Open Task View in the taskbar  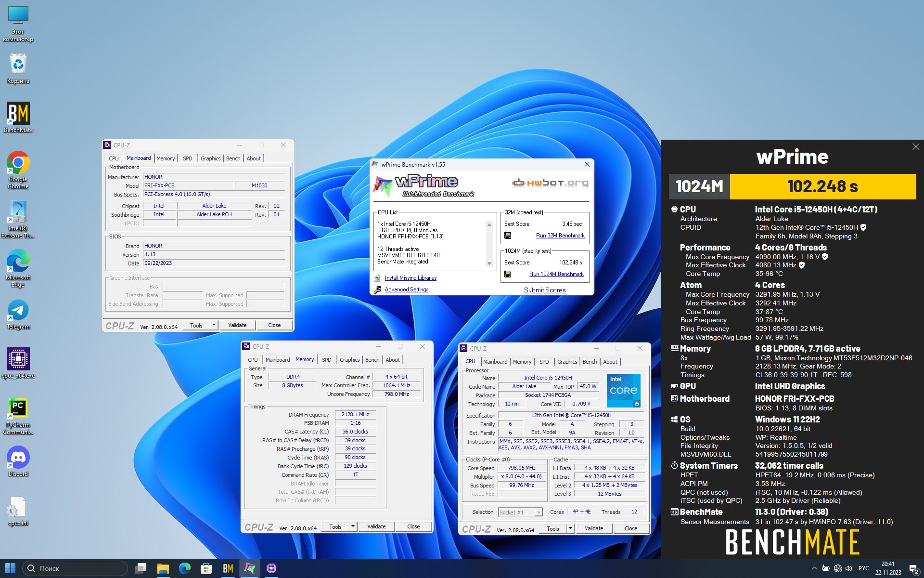141,568
